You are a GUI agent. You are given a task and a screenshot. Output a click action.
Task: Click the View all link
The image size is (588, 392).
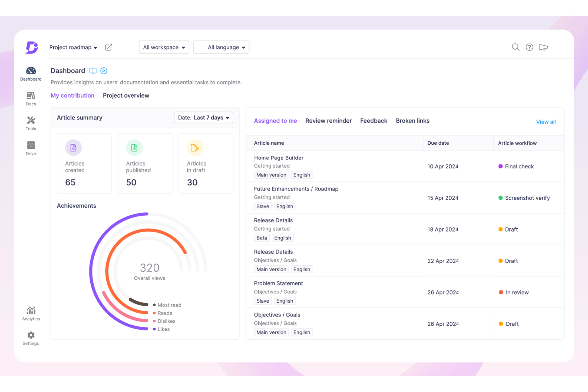tap(545, 122)
